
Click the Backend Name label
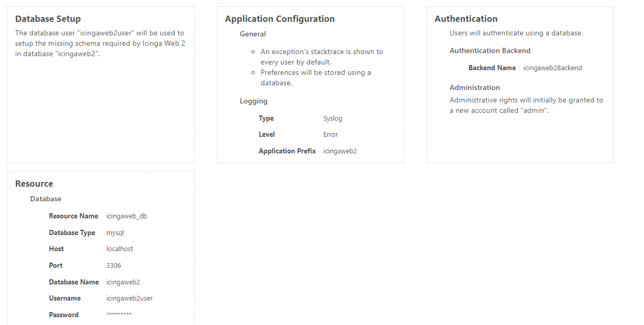(x=492, y=68)
